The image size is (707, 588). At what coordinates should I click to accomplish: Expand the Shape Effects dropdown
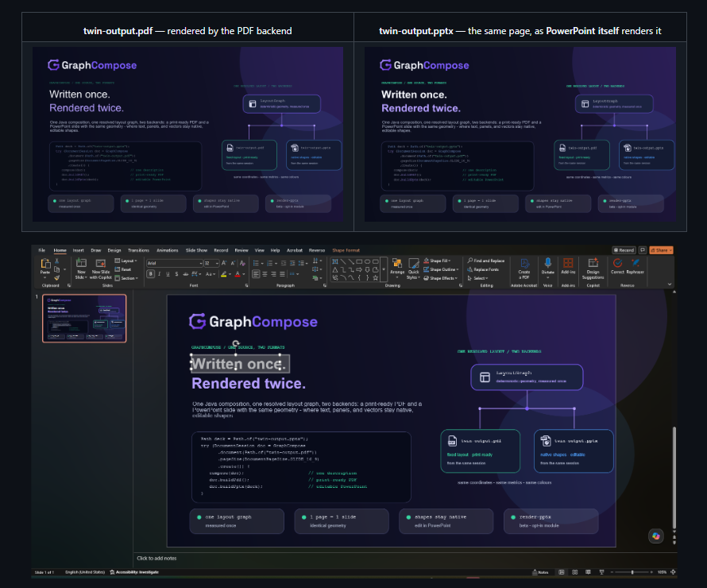click(440, 278)
